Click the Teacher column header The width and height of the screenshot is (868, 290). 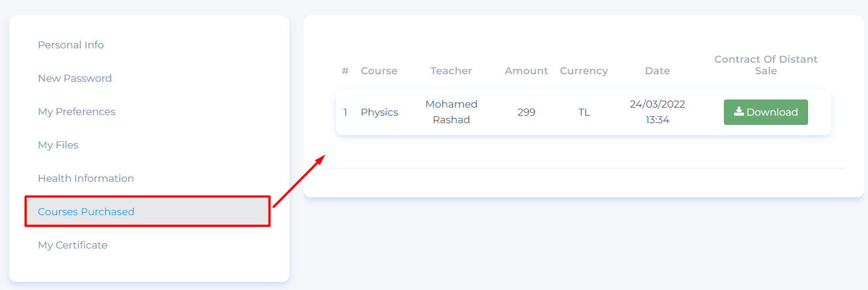click(451, 71)
